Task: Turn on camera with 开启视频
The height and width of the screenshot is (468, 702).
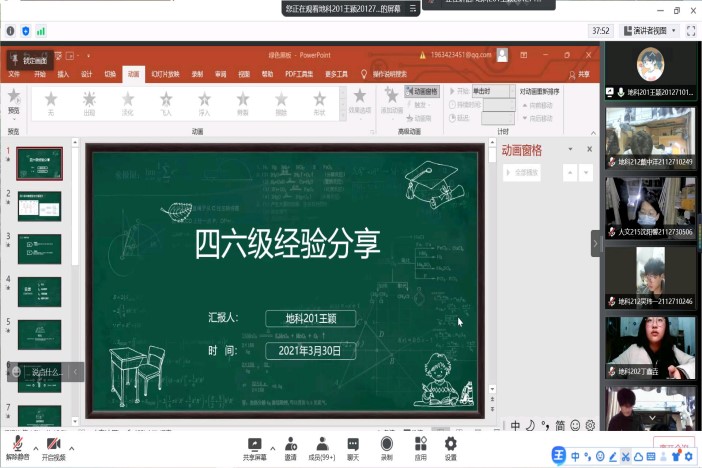Action: pyautogui.click(x=53, y=443)
